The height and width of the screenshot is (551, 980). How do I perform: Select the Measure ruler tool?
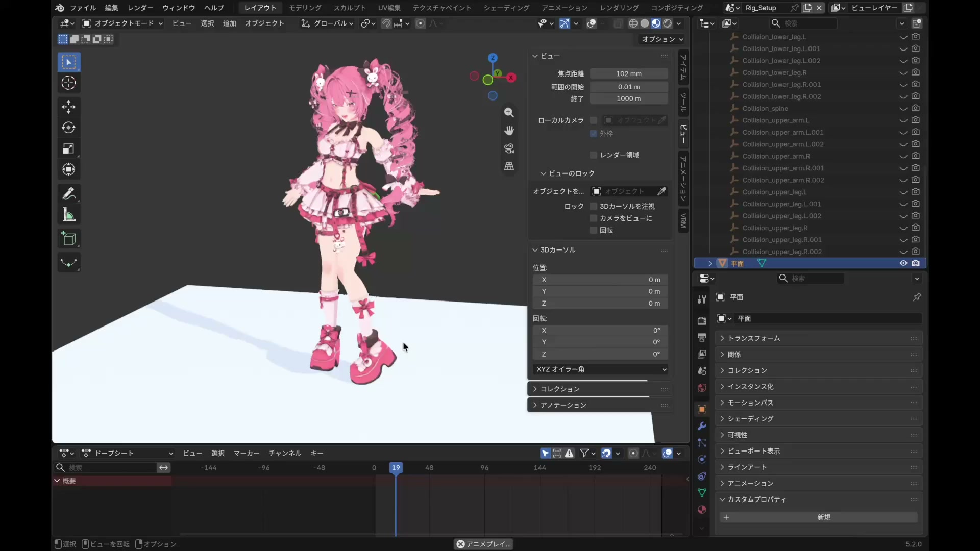coord(69,215)
